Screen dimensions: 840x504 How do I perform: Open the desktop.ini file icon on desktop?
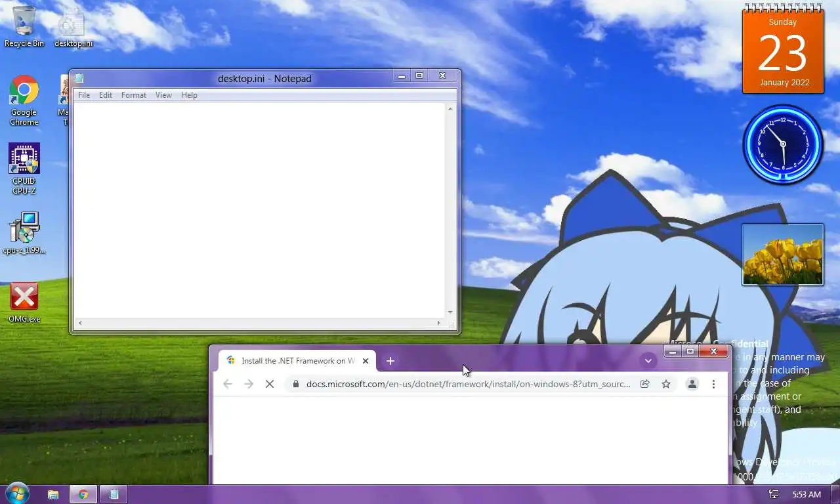[73, 26]
